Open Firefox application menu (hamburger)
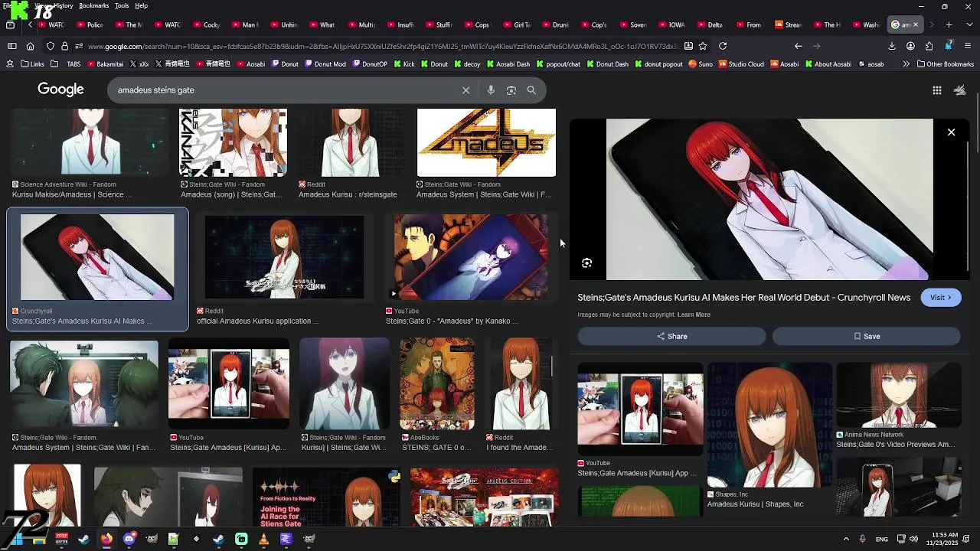980x551 pixels. tap(968, 46)
